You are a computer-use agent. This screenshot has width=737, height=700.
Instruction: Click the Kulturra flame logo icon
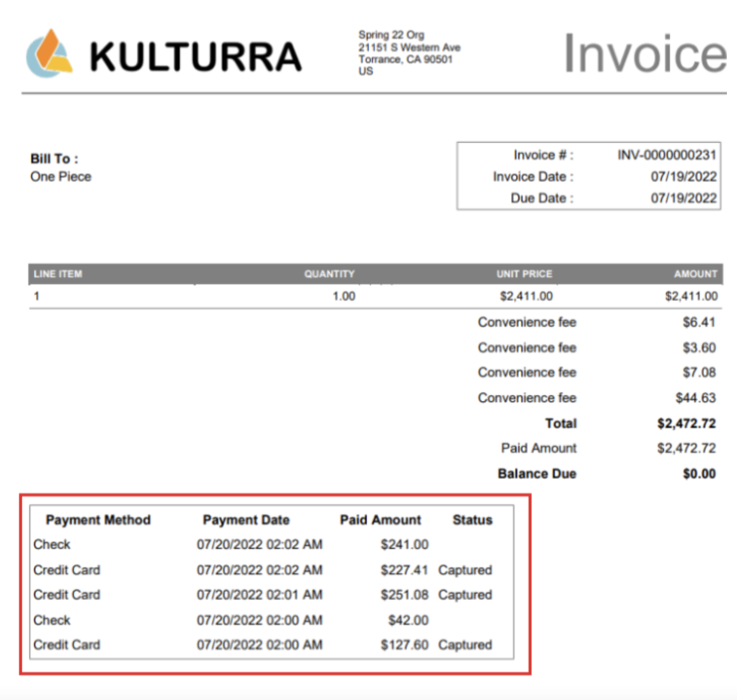(x=49, y=54)
